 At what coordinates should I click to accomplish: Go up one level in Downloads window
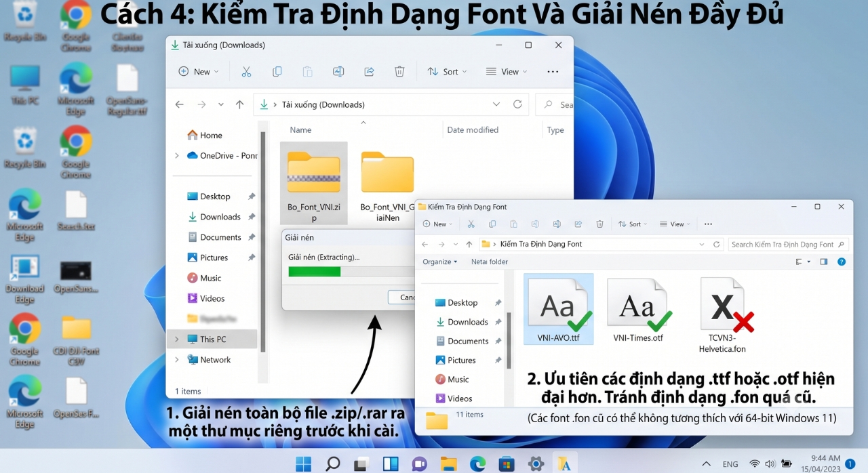pyautogui.click(x=239, y=104)
